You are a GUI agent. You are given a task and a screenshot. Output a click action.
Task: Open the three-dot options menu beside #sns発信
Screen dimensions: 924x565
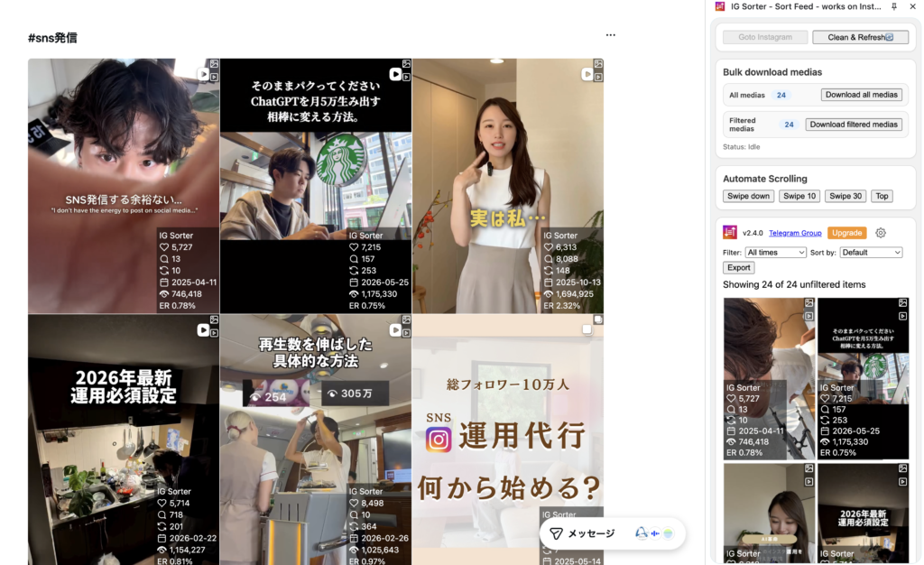click(x=611, y=35)
